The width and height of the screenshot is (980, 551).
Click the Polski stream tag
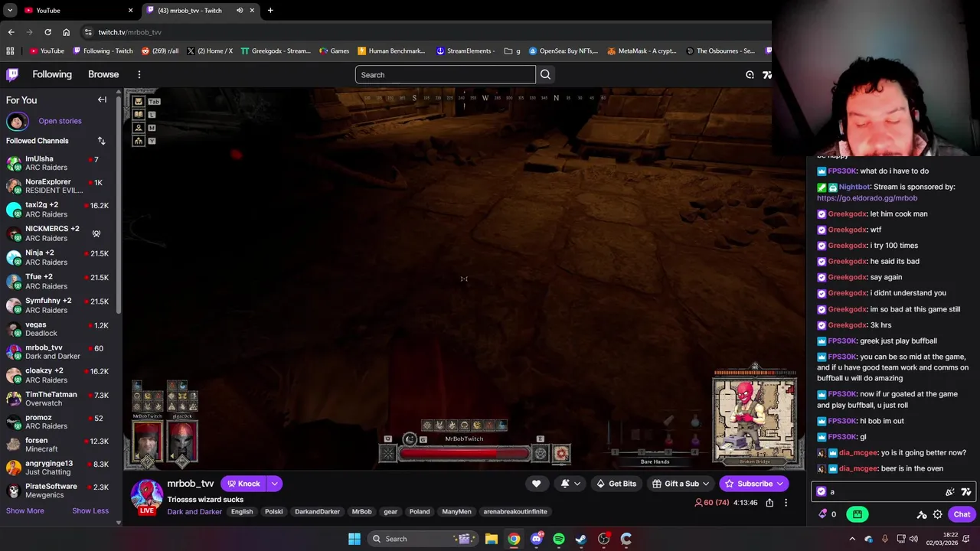click(x=273, y=512)
